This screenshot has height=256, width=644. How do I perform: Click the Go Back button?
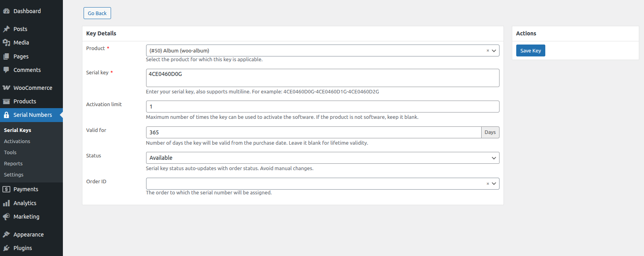97,13
